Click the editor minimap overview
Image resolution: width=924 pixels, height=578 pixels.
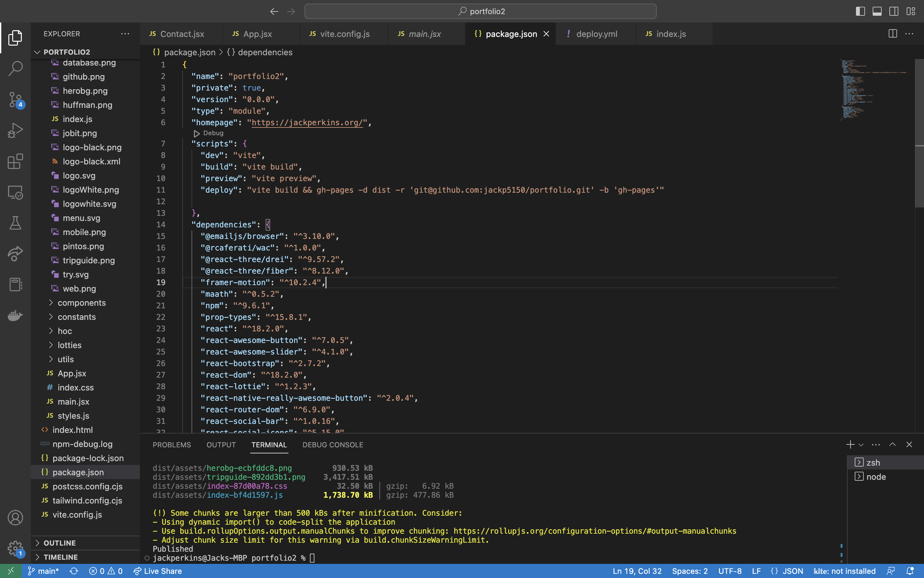point(876,90)
